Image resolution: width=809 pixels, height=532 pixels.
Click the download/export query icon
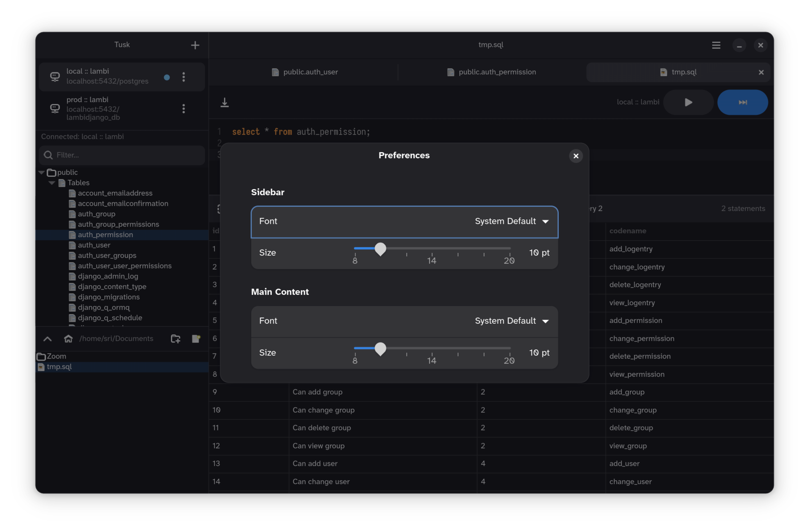point(224,102)
